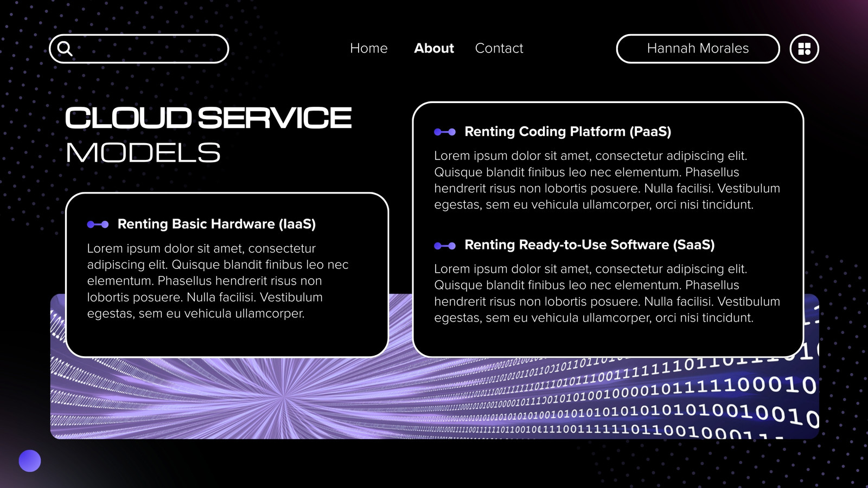Select the Renting Ready-to-Use Software (SaaS) heading

(590, 245)
